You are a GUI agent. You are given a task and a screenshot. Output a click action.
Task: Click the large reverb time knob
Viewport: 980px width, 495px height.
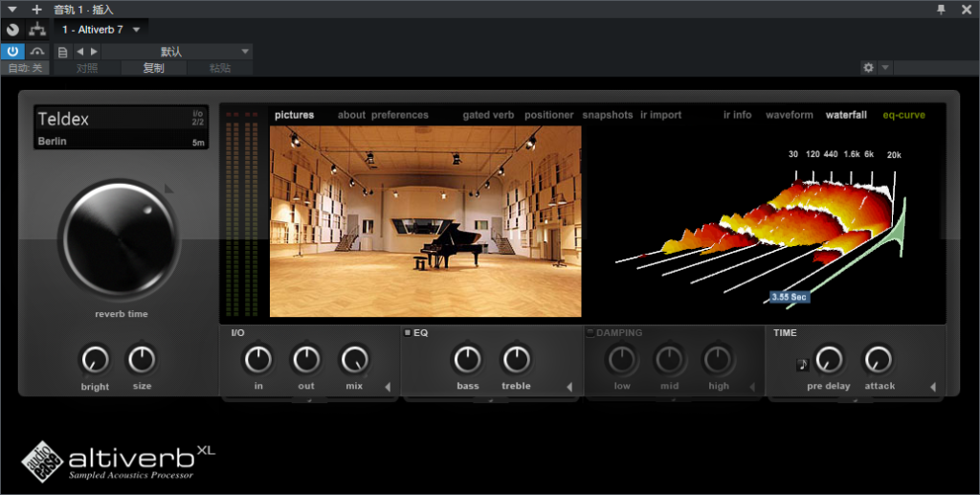tap(120, 240)
